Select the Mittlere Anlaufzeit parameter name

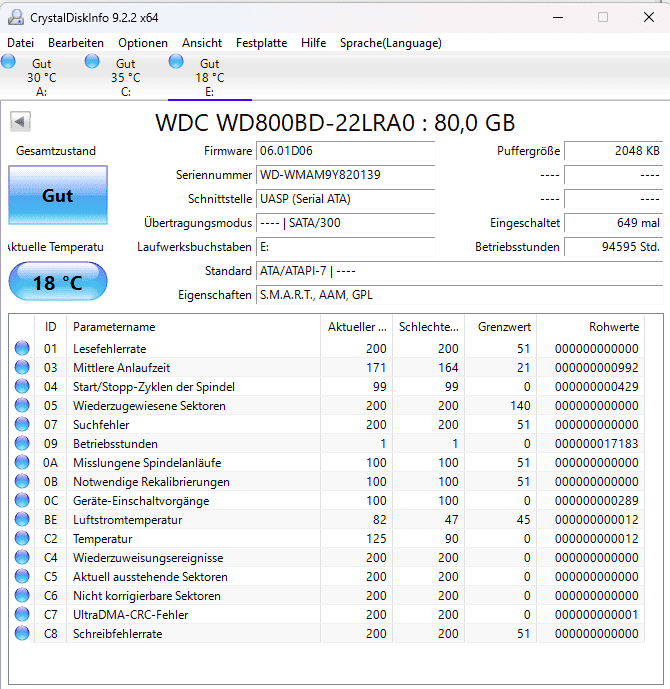pyautogui.click(x=121, y=368)
